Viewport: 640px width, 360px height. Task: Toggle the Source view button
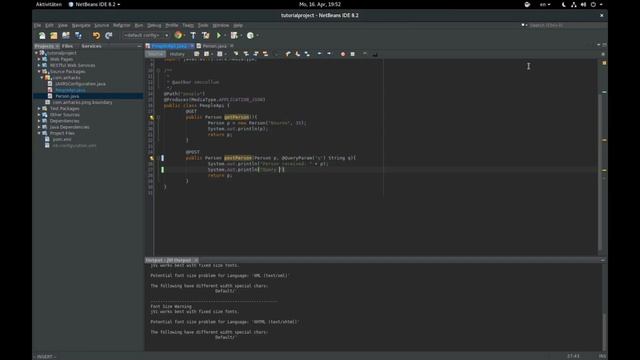point(155,54)
